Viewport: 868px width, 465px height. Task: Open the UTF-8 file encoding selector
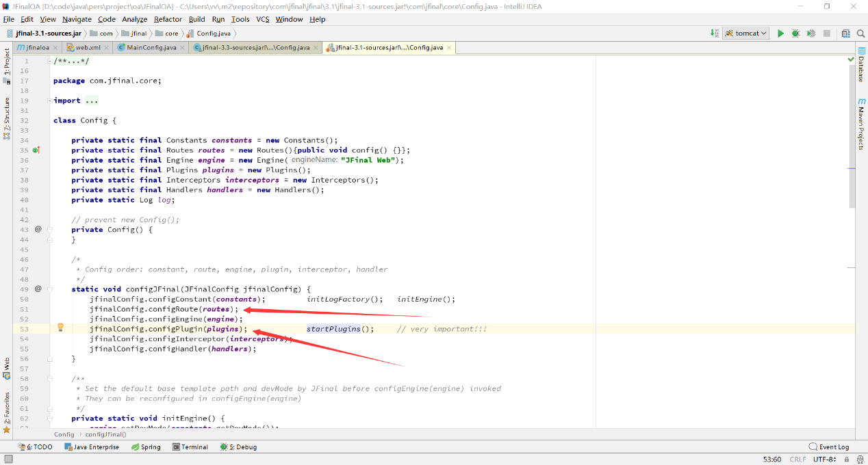coord(824,460)
